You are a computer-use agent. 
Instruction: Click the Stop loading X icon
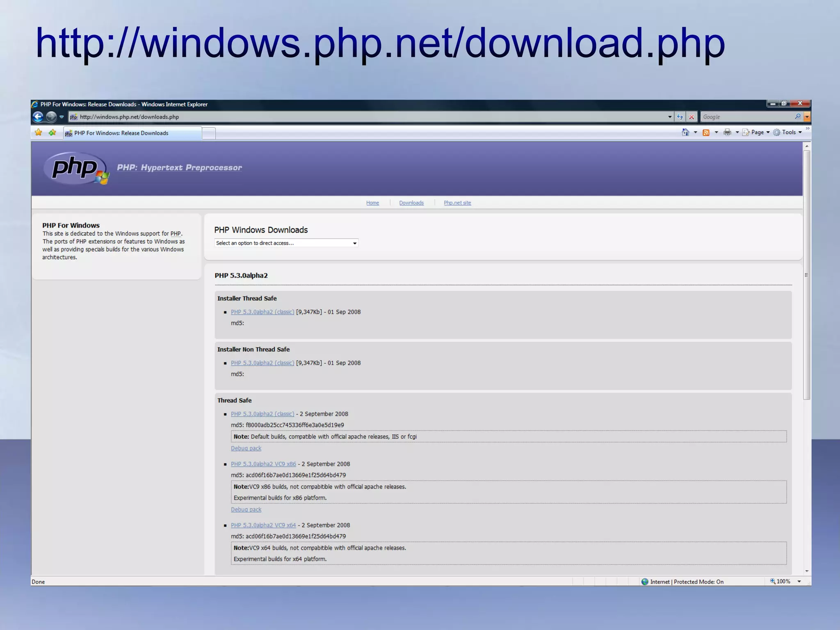click(x=692, y=117)
